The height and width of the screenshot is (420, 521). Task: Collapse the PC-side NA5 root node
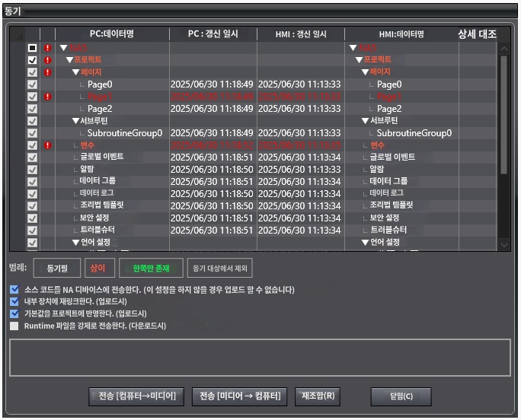64,48
